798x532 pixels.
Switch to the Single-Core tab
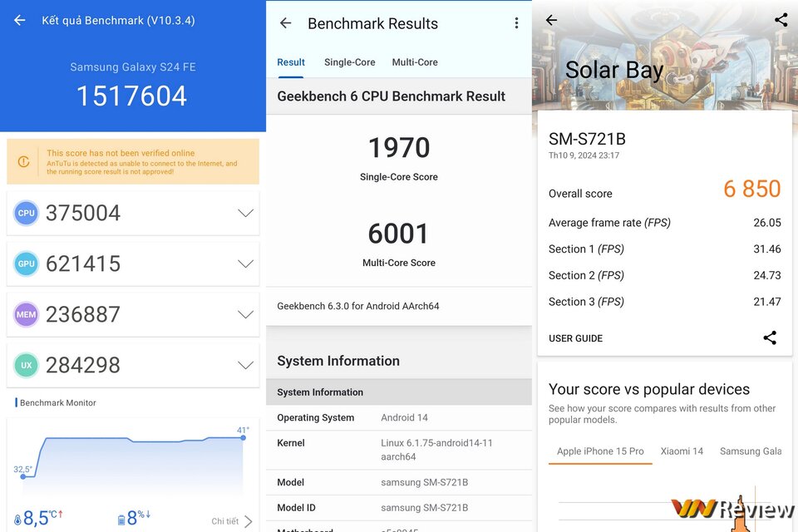350,62
